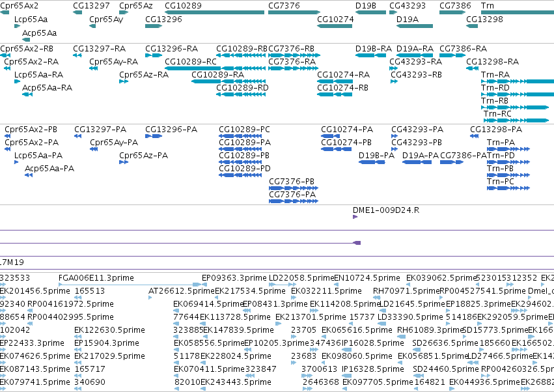Click the CG10289 gene feature label
This screenshot has height=392, width=554.
pos(183,6)
